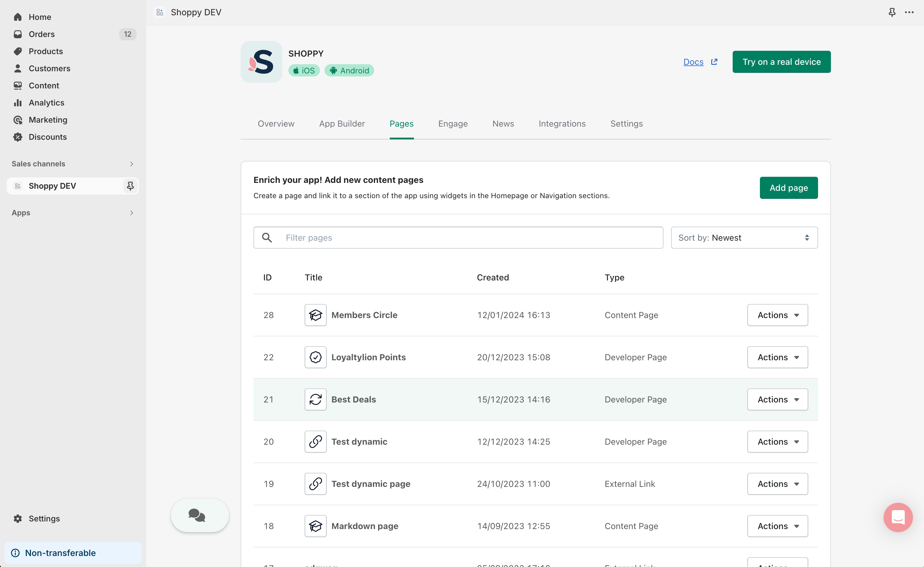Screen dimensions: 924x567
Task: Click the pin icon in the top bar
Action: pos(892,12)
